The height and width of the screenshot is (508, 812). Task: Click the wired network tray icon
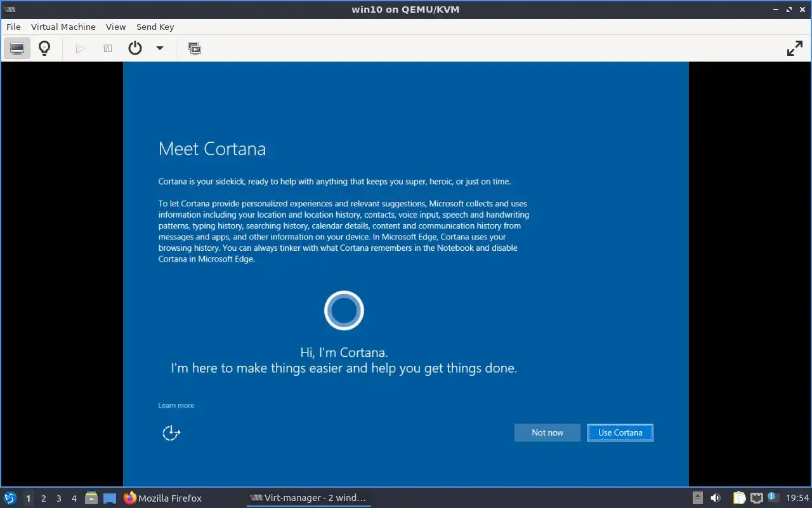click(756, 498)
